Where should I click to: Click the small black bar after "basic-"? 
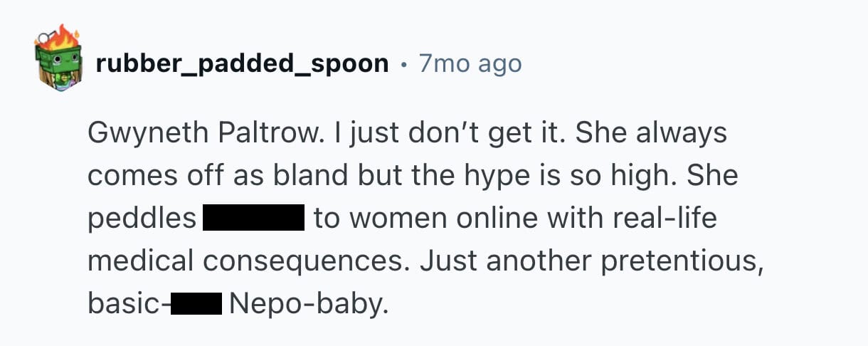pos(196,304)
